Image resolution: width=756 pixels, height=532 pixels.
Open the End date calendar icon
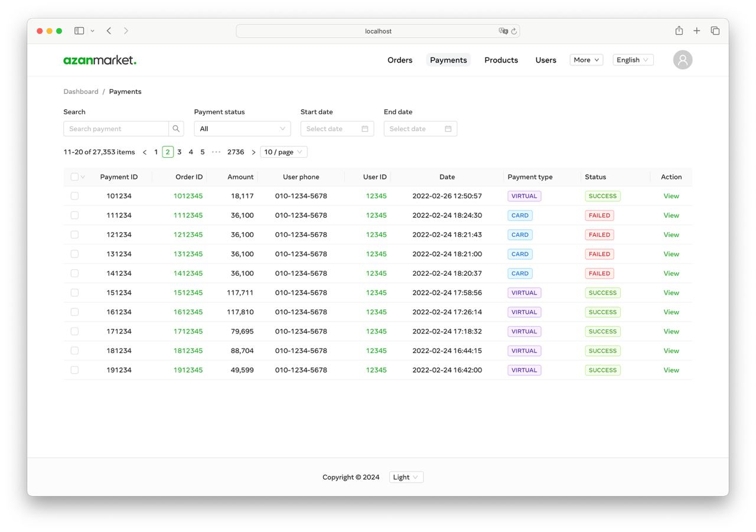pyautogui.click(x=448, y=128)
